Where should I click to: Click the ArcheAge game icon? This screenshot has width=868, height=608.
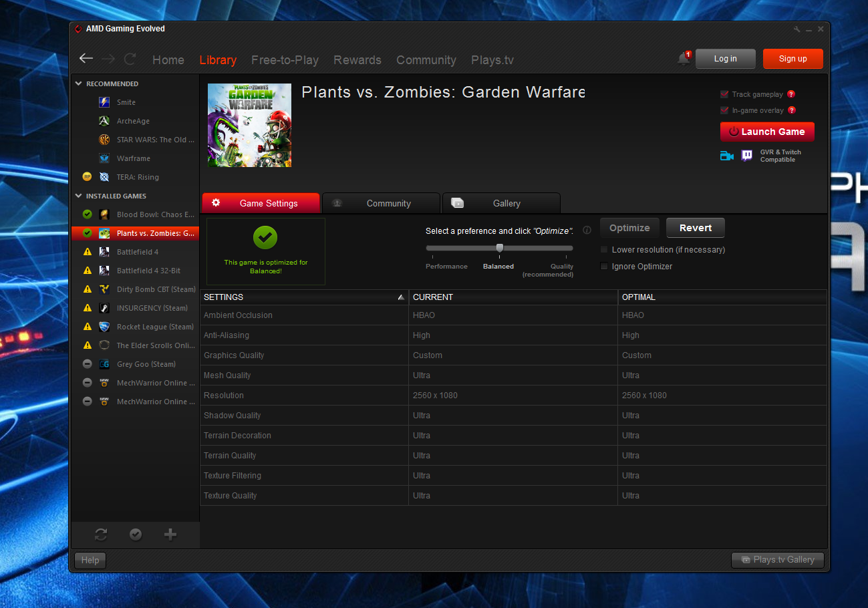coord(104,121)
